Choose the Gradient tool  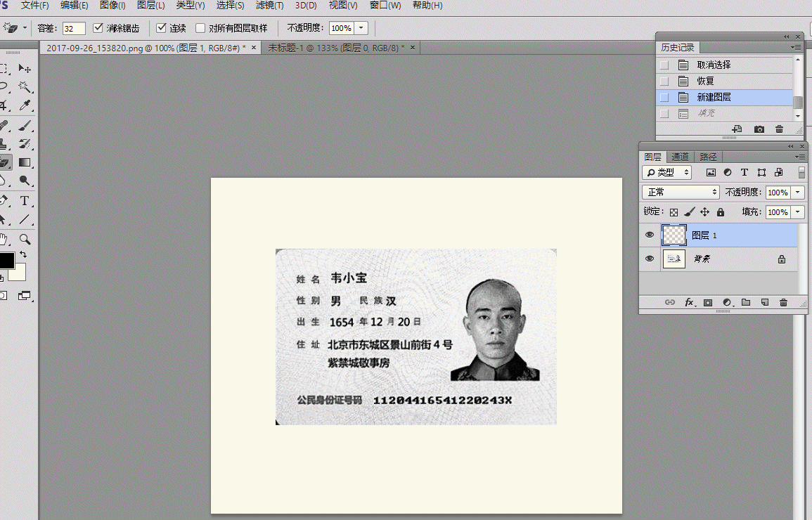pos(25,162)
